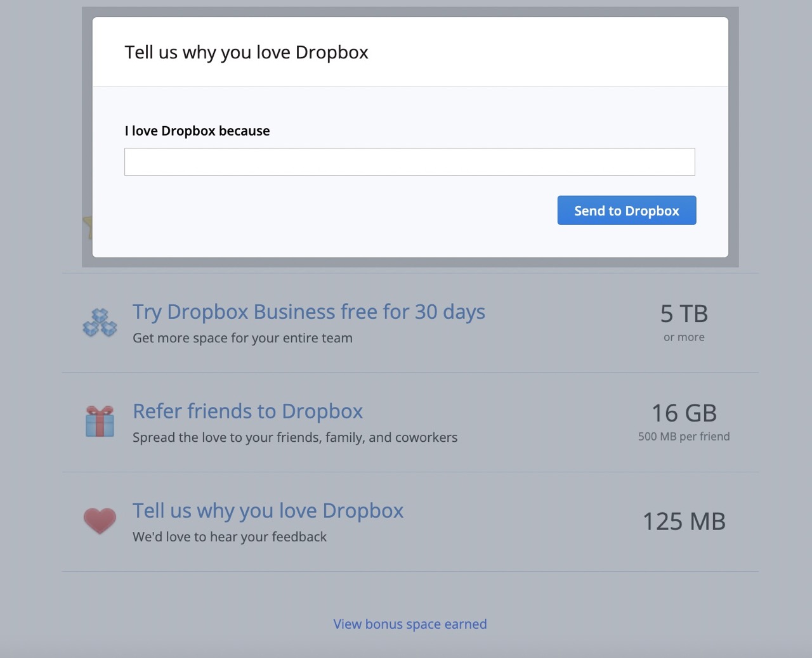Click the '5 TB' storage amount

[684, 314]
